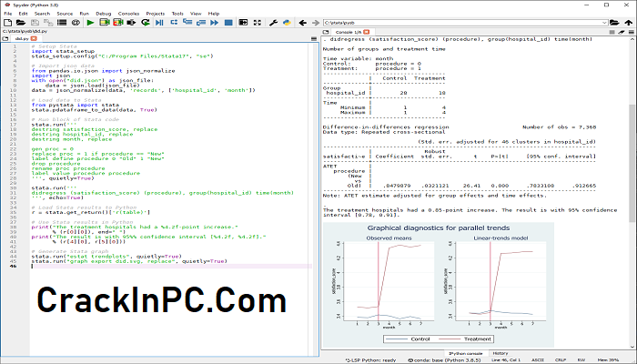Click the console scroll up arrow
The width and height of the screenshot is (637, 364).
[632, 38]
